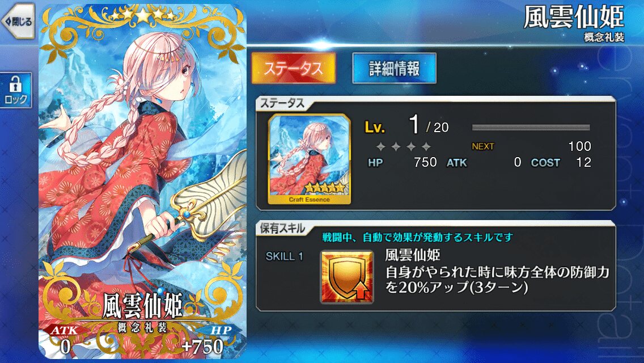The width and height of the screenshot is (644, 363).
Task: Click the experience progress bar
Action: tap(531, 128)
